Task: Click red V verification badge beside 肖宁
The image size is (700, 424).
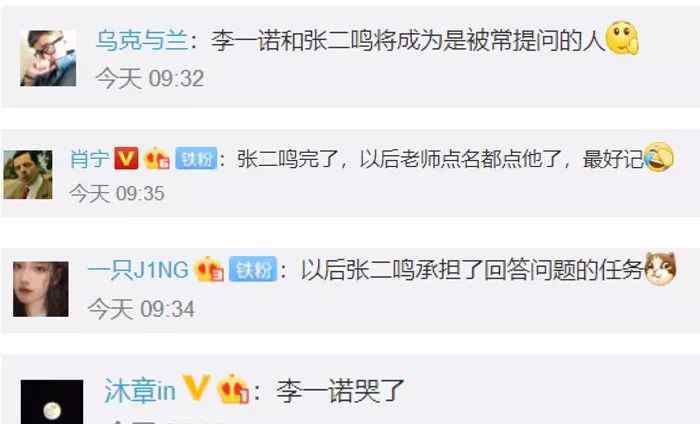Action: [x=126, y=158]
